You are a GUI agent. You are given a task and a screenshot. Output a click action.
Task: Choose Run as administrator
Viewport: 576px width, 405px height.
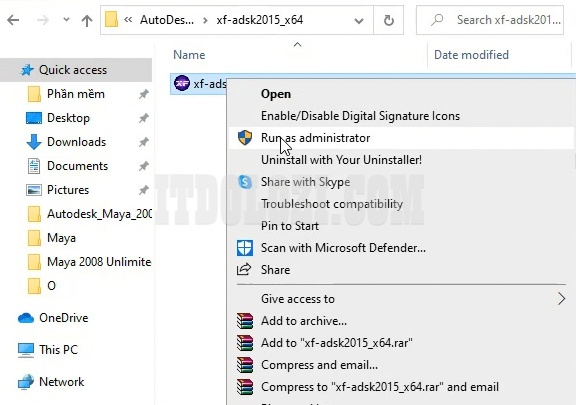pos(400,138)
